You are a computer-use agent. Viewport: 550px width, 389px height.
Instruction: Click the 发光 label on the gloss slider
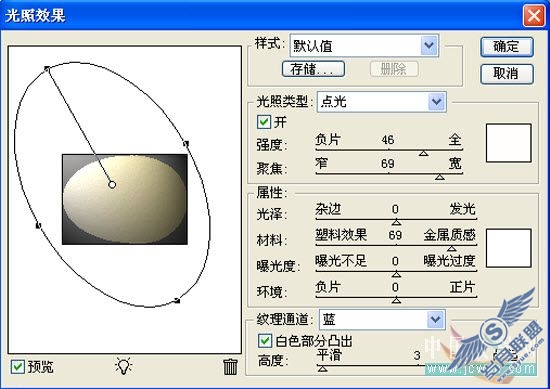click(463, 209)
